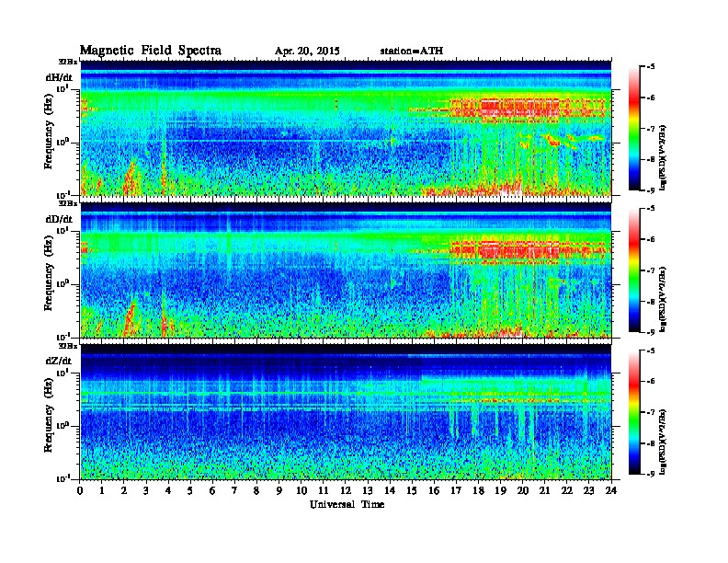Click the color scale bar beside dZ/dt
Viewport: 728px width, 563px height.
click(634, 412)
